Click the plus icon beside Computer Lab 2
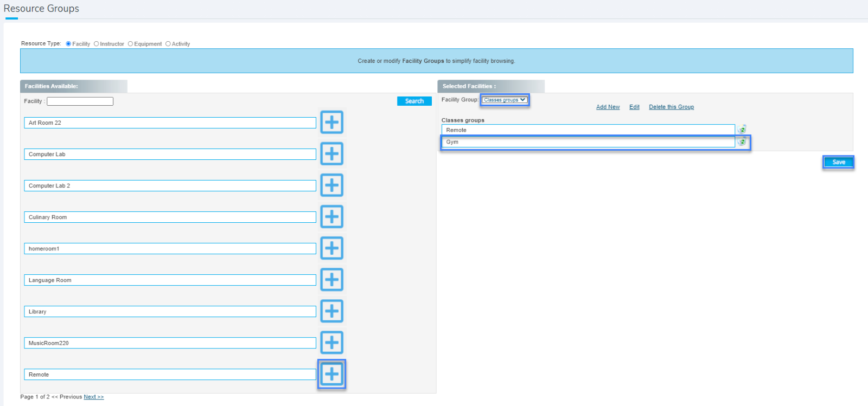The height and width of the screenshot is (406, 868). 331,185
